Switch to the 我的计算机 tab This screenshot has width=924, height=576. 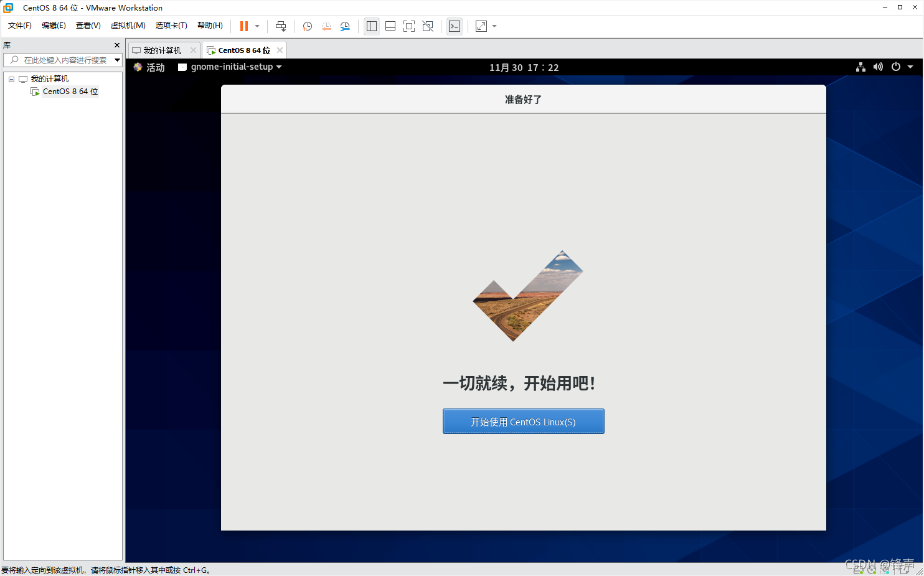(x=162, y=50)
